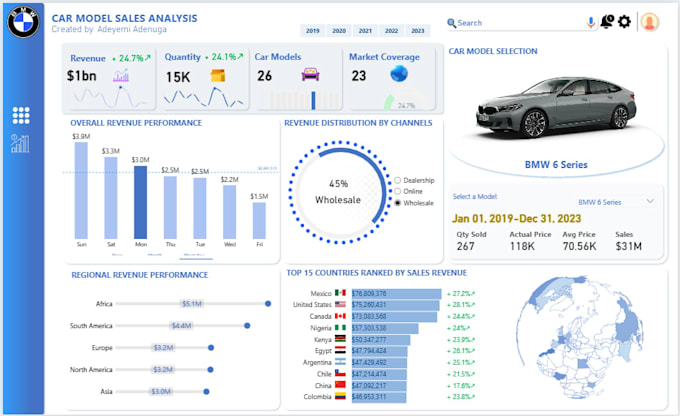Open the bar chart analytics sidebar icon
The image size is (680, 416).
point(20,144)
